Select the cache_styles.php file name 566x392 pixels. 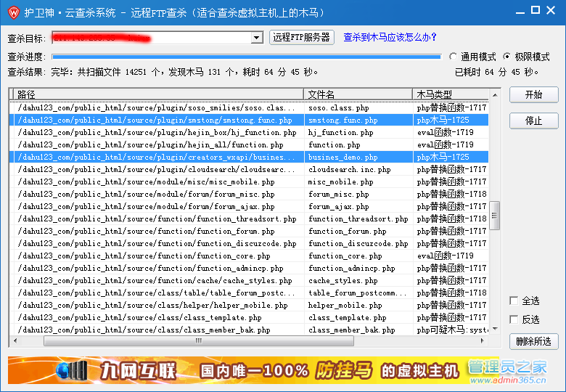[x=343, y=280]
